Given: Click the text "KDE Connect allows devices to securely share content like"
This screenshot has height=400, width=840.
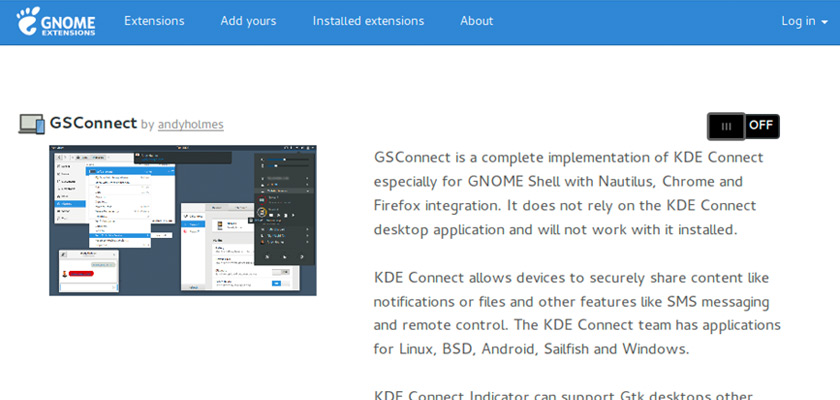Looking at the screenshot, I should 571,278.
